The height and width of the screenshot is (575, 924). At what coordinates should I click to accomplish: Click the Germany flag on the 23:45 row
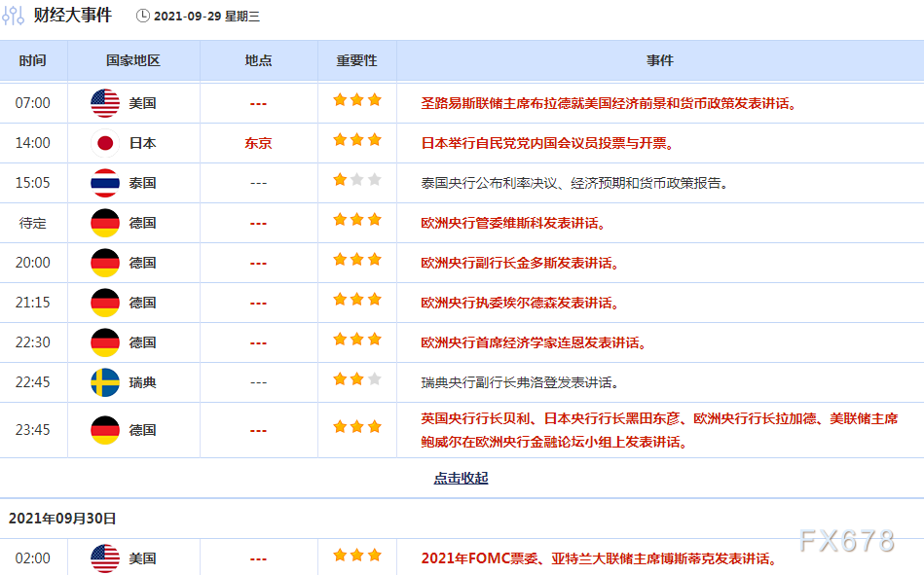tap(103, 428)
